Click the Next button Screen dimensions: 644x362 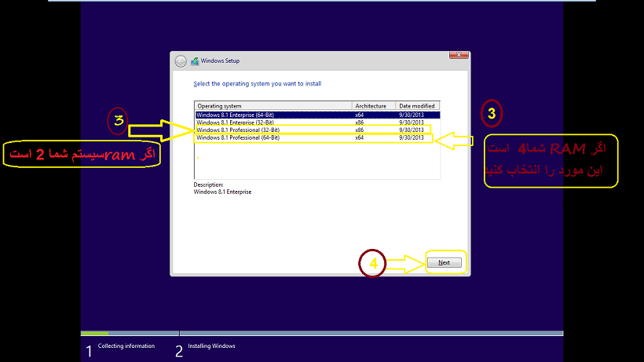click(444, 262)
